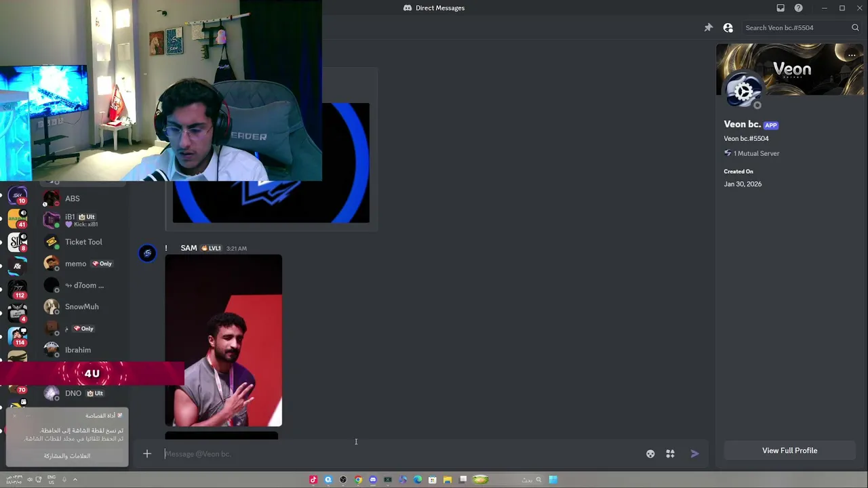
Task: Click the Windows Start button
Action: (x=553, y=480)
